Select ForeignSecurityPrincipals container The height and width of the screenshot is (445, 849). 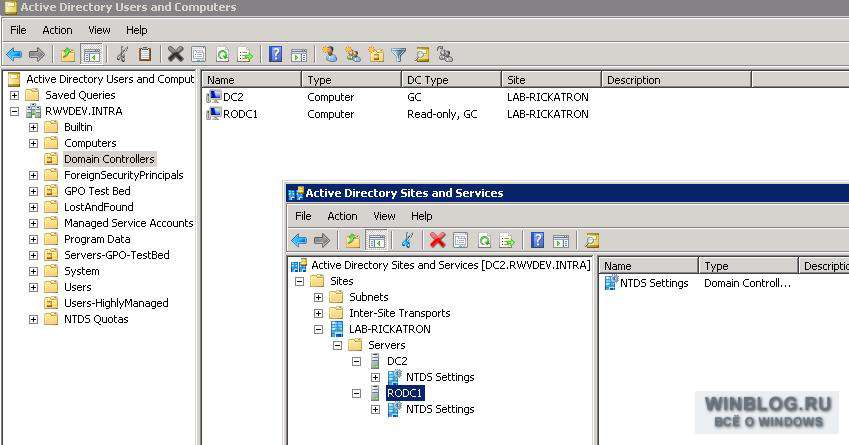tap(123, 175)
